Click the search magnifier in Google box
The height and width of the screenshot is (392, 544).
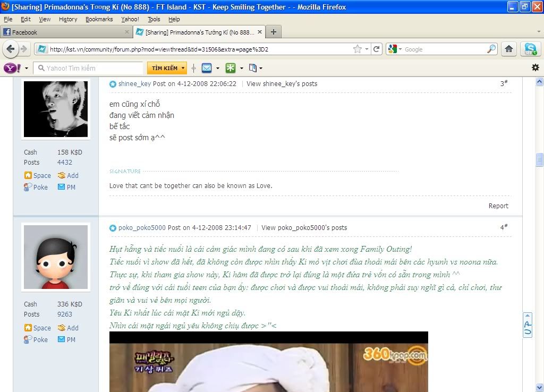pyautogui.click(x=491, y=49)
